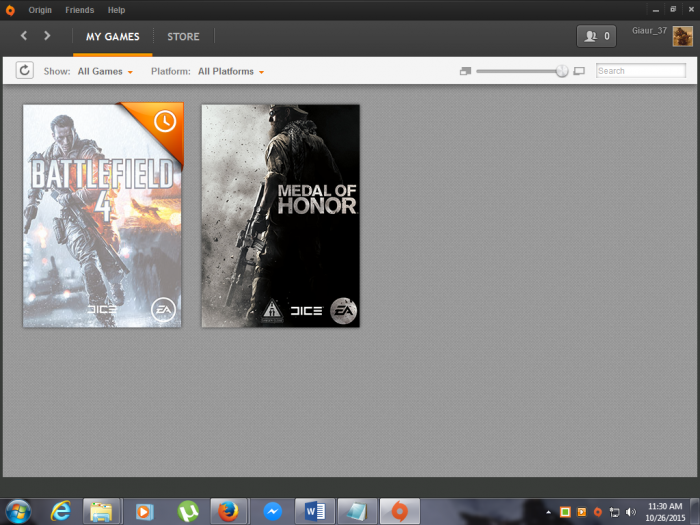Open the Origin menu
700x525 pixels.
[40, 10]
